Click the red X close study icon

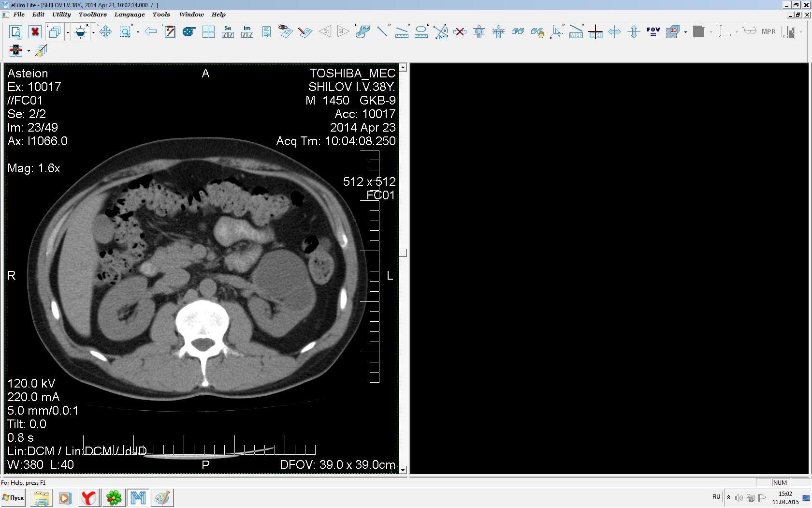click(x=35, y=32)
